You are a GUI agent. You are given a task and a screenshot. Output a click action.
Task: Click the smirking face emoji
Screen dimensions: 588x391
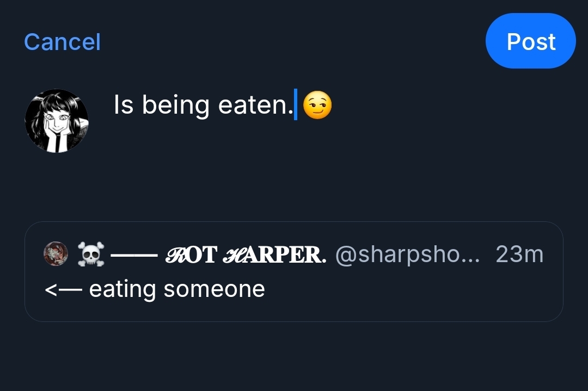pyautogui.click(x=317, y=105)
